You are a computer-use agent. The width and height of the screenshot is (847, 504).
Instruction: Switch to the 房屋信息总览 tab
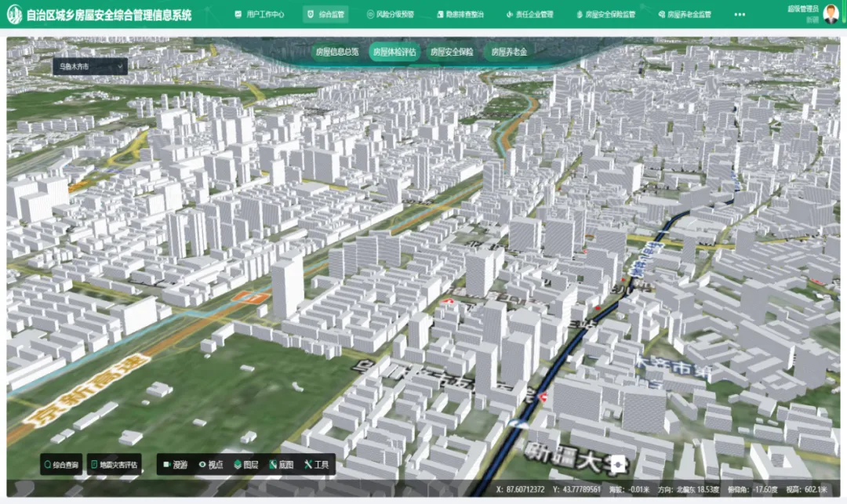[336, 53]
